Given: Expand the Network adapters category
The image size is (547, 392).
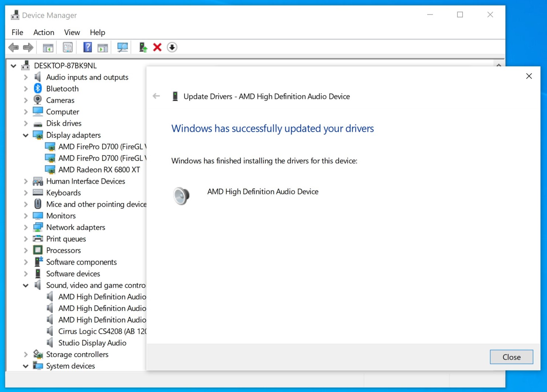Looking at the screenshot, I should [26, 228].
